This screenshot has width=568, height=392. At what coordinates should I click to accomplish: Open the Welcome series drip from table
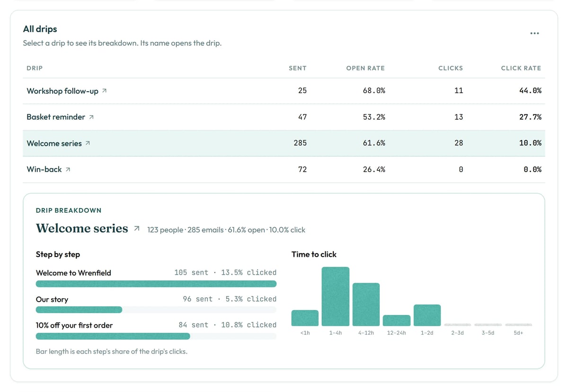tap(54, 143)
